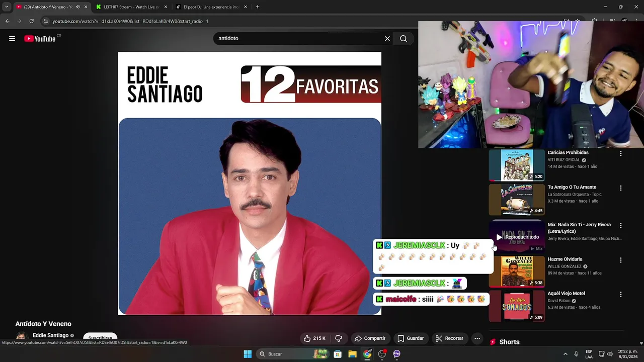Go forward with the browser forward arrow
The height and width of the screenshot is (362, 644).
click(19, 21)
